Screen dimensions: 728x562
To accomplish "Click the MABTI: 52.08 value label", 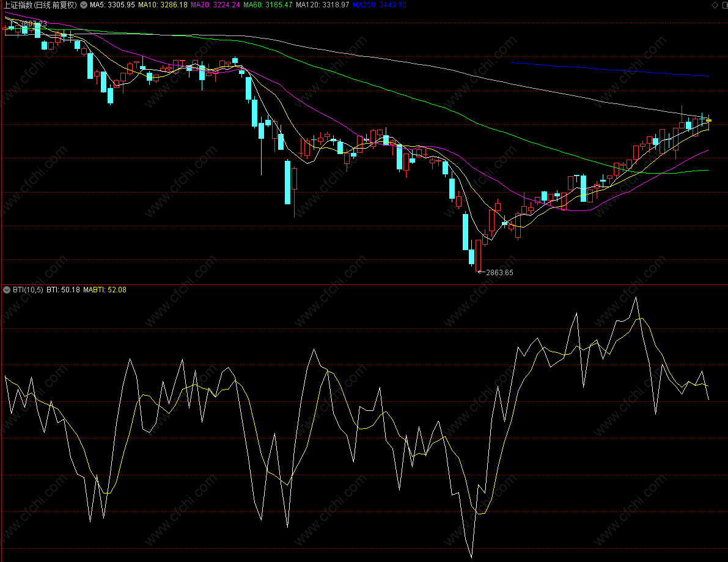I will click(105, 290).
